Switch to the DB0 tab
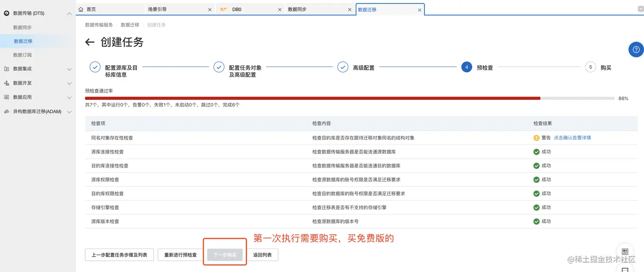Image resolution: width=644 pixels, height=272 pixels. 250,9
